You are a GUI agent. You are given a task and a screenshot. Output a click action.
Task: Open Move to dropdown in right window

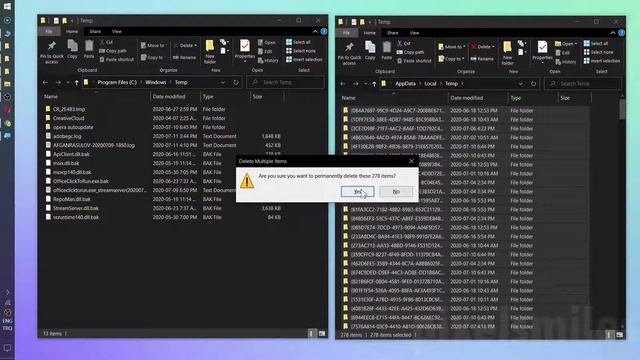coord(450,47)
